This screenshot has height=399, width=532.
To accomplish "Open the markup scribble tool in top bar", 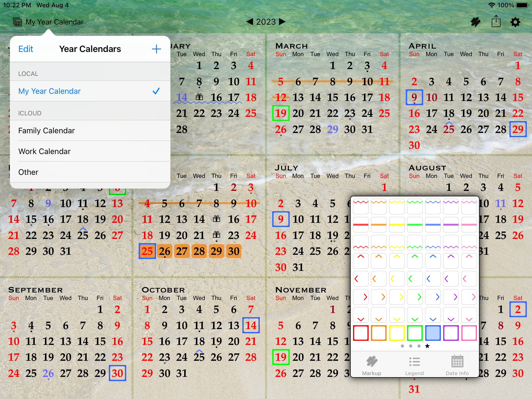I will [475, 22].
